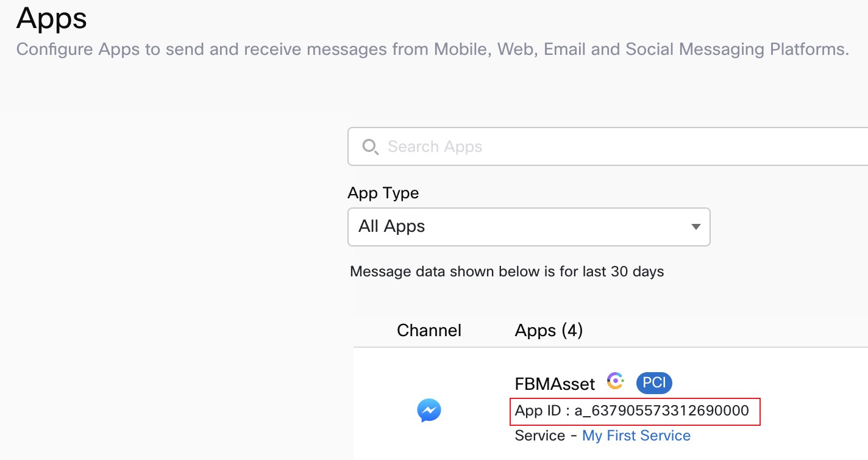Click the Channel column header
This screenshot has width=868, height=460.
pyautogui.click(x=429, y=331)
